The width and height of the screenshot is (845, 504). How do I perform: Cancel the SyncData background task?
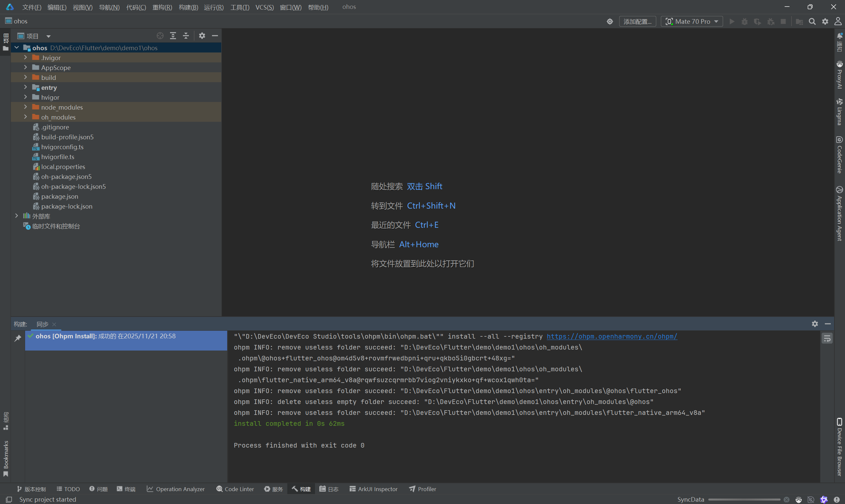pos(786,500)
